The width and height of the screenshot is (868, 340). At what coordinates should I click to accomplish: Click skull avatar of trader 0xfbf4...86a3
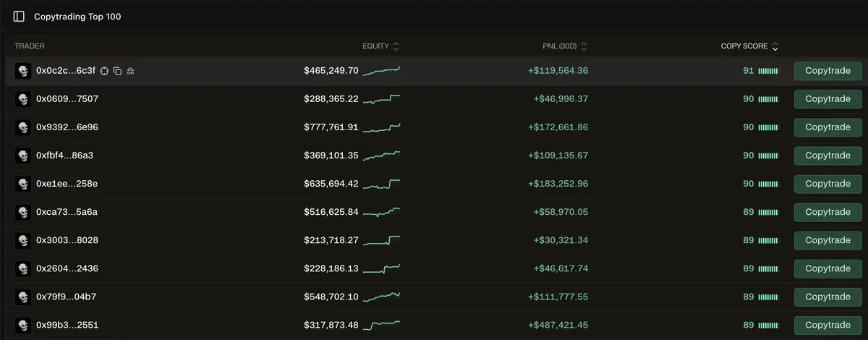(x=22, y=156)
